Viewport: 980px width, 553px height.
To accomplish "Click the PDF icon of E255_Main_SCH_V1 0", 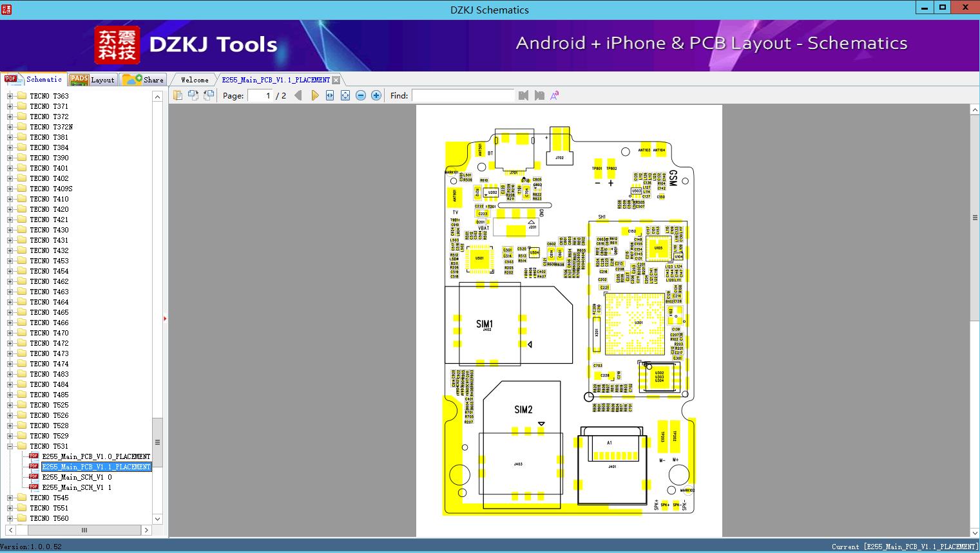I will 34,476.
